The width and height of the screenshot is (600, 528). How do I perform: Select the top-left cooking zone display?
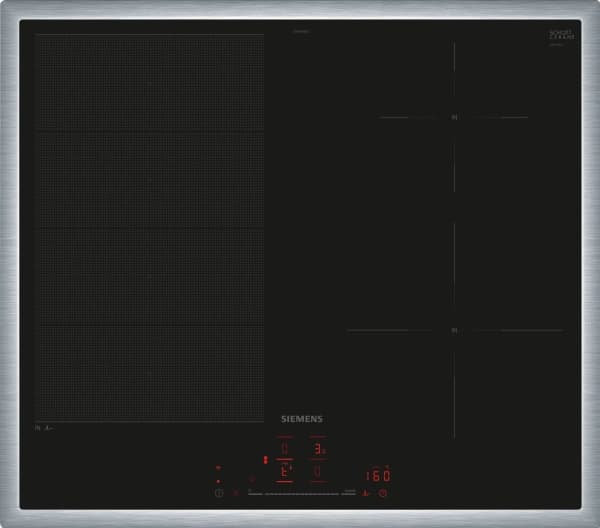click(x=285, y=448)
